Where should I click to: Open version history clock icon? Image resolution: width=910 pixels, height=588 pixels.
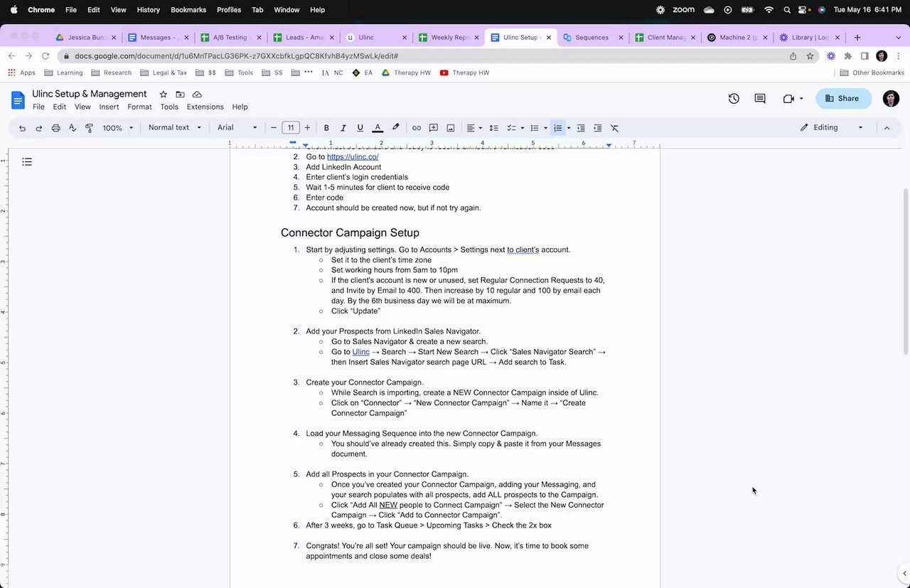(734, 99)
